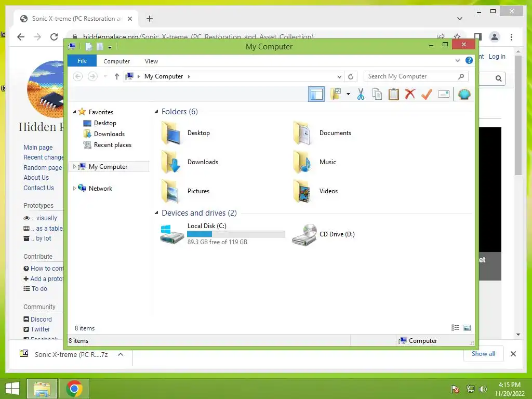
Task: Open the recent locations dropdown arrow
Action: (x=105, y=76)
